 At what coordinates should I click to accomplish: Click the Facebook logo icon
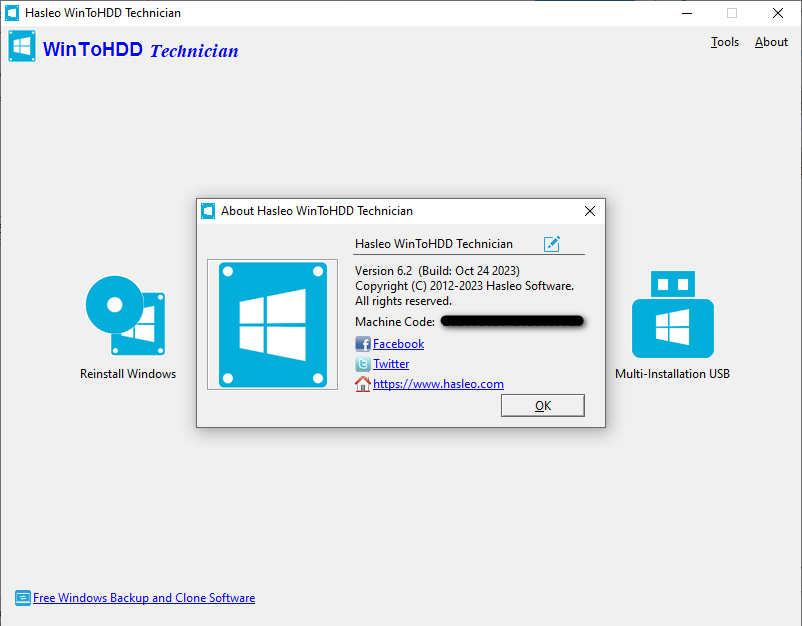point(363,344)
